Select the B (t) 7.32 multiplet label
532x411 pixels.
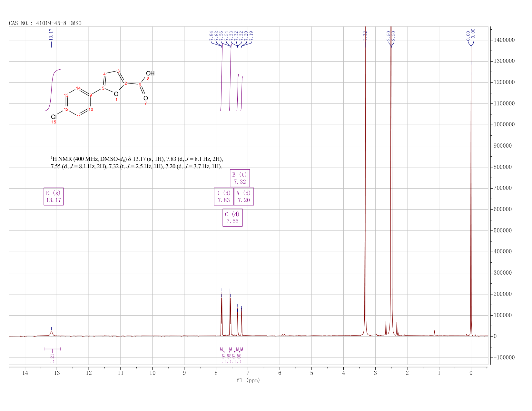click(240, 178)
